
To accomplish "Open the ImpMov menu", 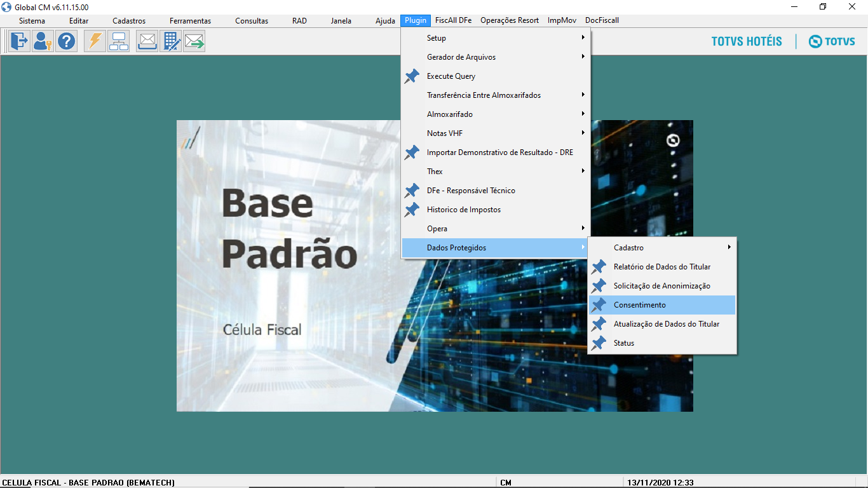I will pos(562,20).
